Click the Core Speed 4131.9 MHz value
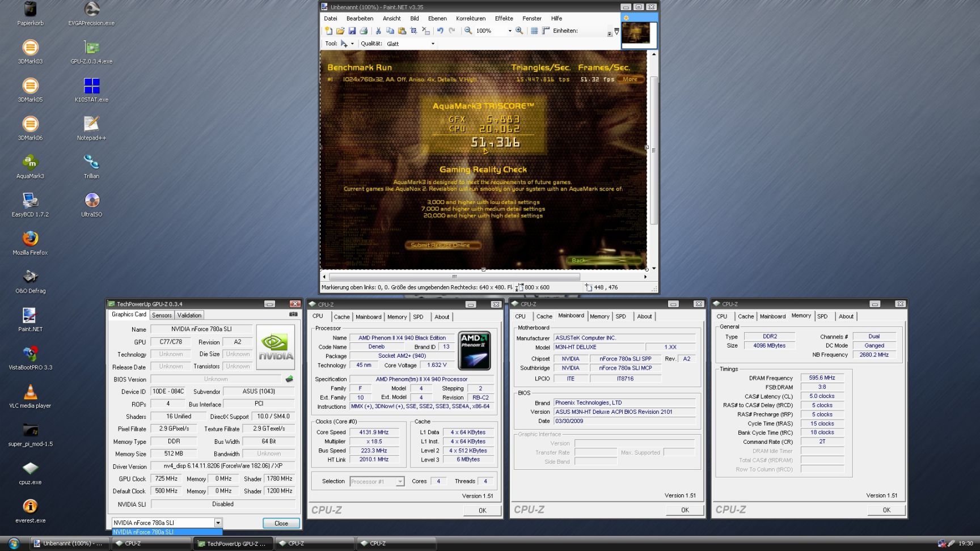This screenshot has width=980, height=551. (373, 432)
